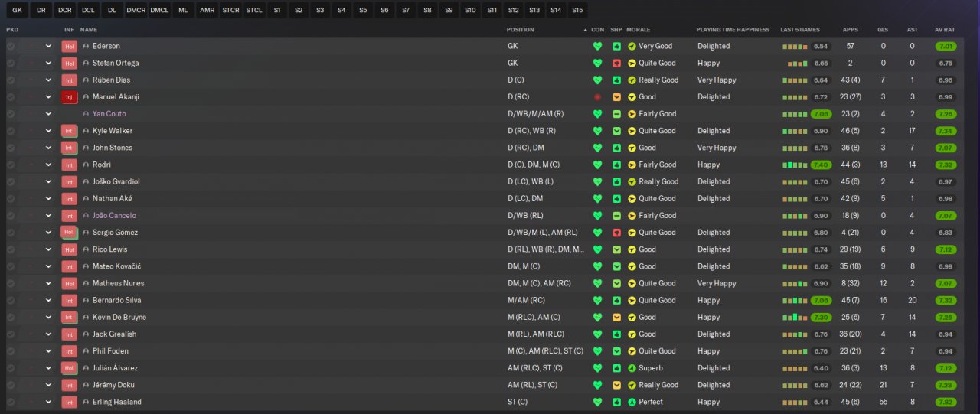Open the selection dropdown arrow for João Cancelo
This screenshot has width=980, height=414.
click(x=48, y=216)
